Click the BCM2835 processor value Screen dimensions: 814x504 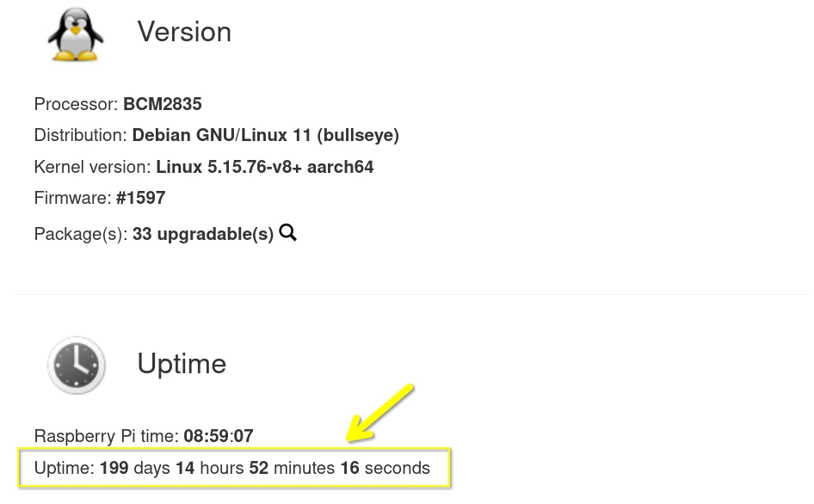(x=162, y=104)
